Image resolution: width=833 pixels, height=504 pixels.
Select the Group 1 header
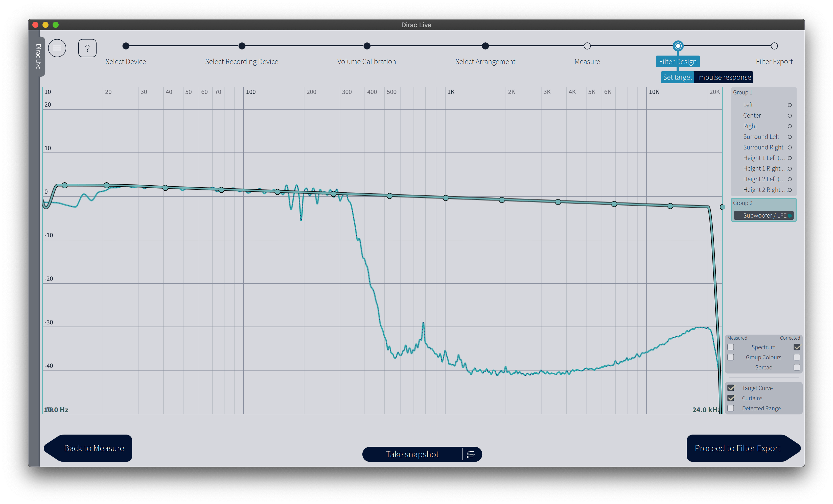click(x=743, y=92)
